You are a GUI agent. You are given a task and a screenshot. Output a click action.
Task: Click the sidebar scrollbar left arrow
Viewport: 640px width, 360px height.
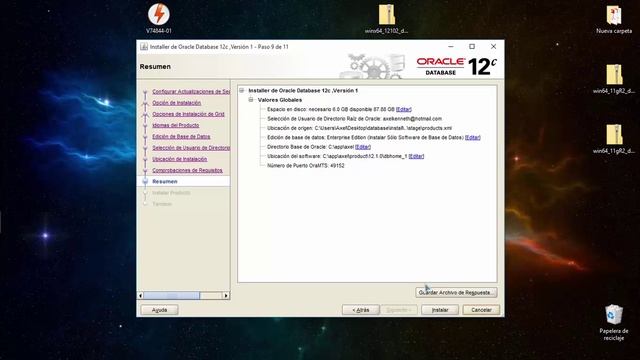(x=141, y=295)
